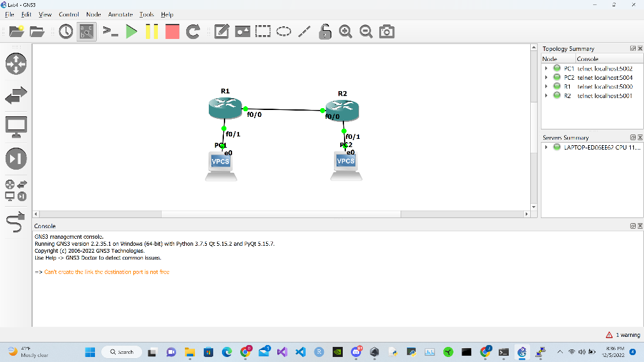Expand the LAPTOP server in Servers Summary
The width and height of the screenshot is (644, 362).
coord(547,146)
